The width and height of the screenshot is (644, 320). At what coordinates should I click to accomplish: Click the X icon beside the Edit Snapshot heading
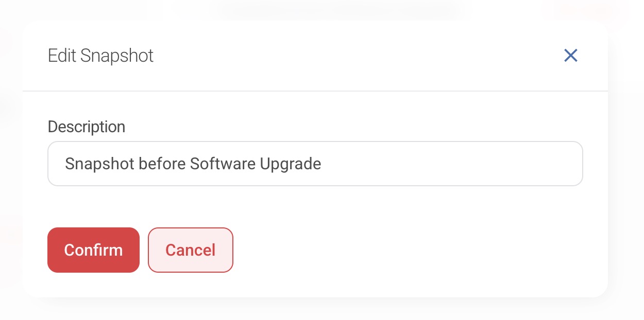pos(570,56)
